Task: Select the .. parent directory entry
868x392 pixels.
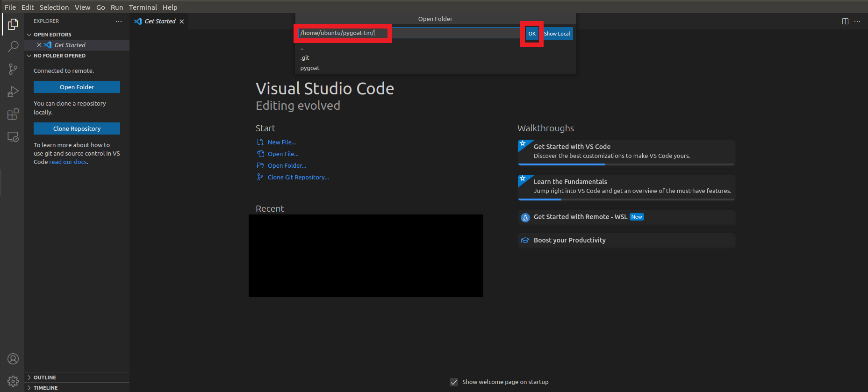Action: click(x=435, y=48)
